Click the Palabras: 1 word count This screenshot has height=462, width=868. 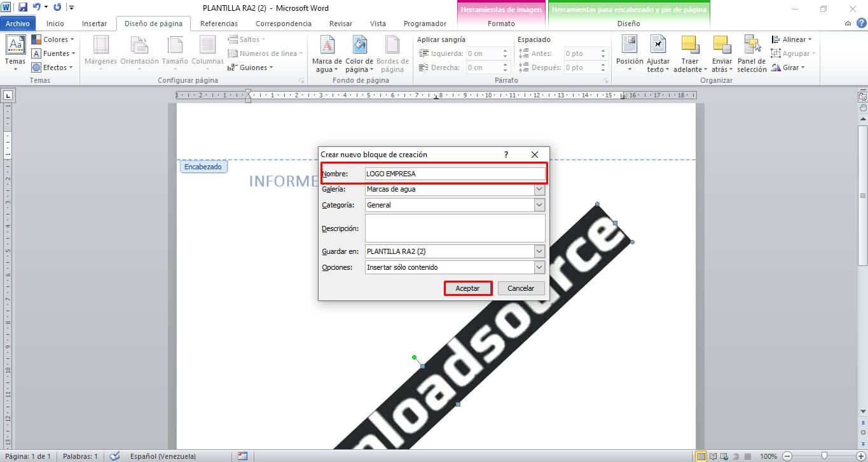pyautogui.click(x=80, y=456)
